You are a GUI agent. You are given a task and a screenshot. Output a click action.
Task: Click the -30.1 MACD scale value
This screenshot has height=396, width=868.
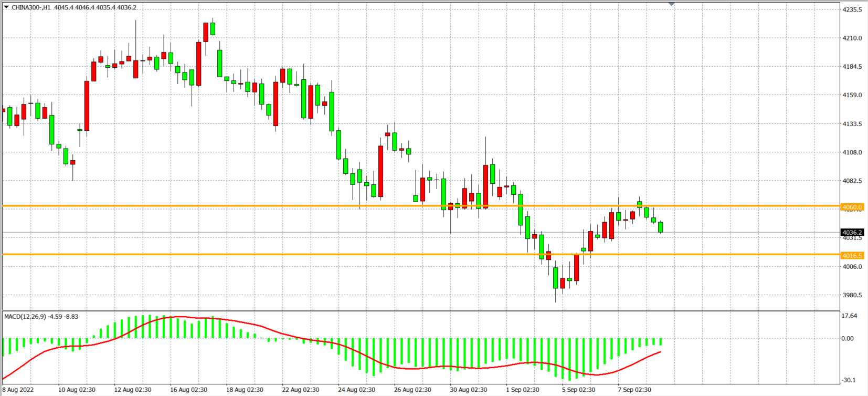point(849,380)
